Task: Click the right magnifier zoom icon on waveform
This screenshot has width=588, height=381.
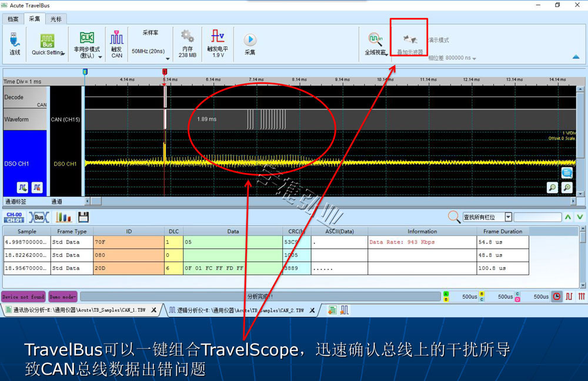Action: coord(567,187)
